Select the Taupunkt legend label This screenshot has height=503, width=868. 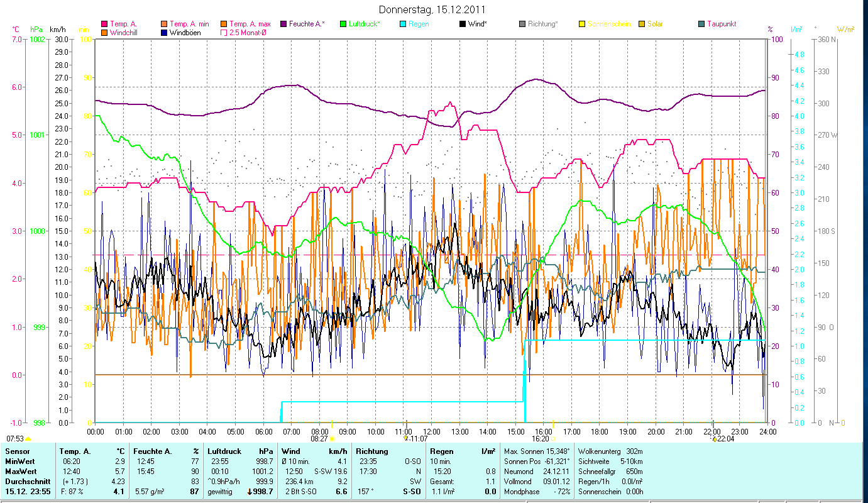click(x=722, y=24)
